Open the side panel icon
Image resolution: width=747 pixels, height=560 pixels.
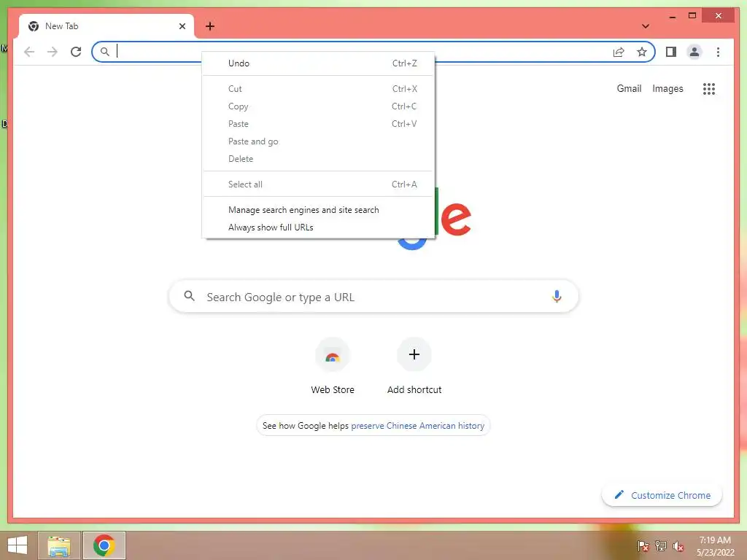(x=671, y=52)
